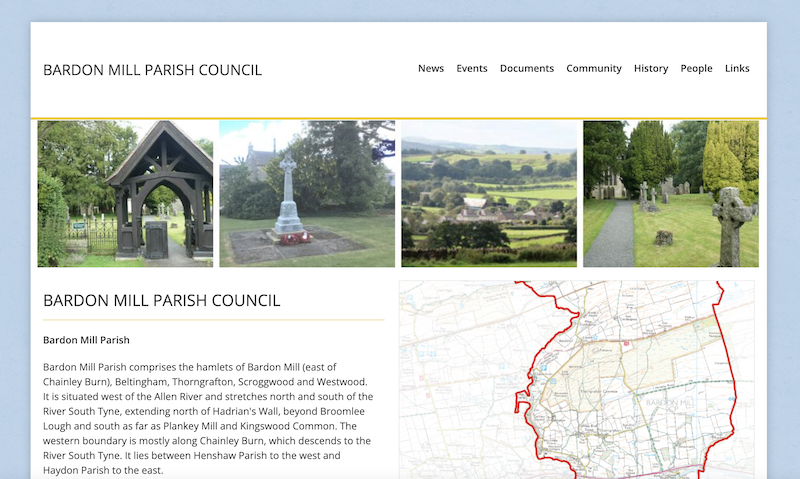Open the History page
Image resolution: width=800 pixels, height=479 pixels.
[650, 69]
